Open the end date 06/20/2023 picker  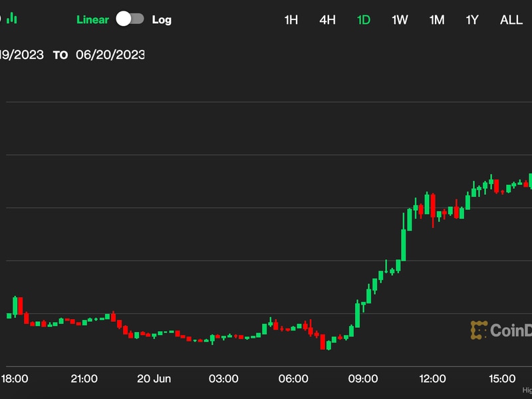tap(110, 55)
